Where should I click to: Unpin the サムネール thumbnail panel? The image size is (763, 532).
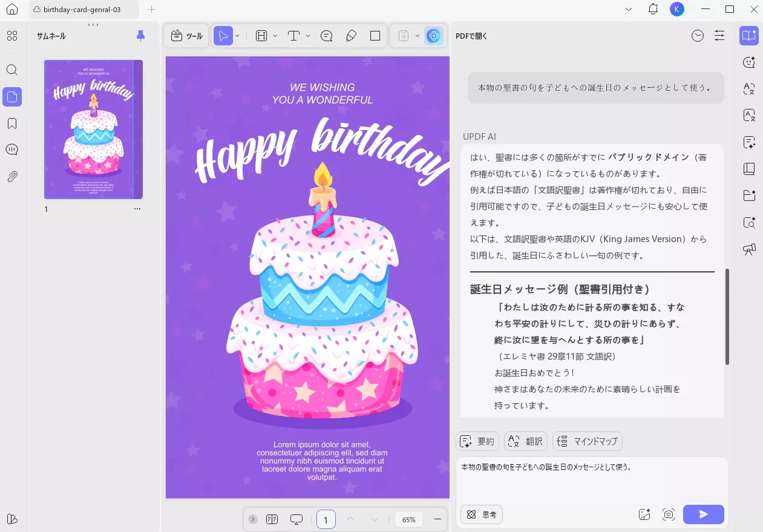coord(141,36)
